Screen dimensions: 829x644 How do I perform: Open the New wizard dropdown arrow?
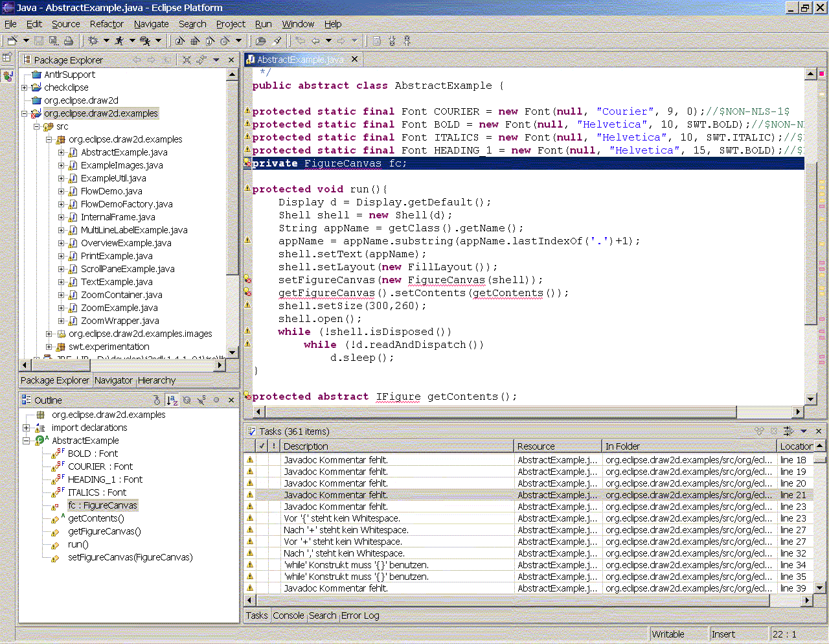[x=26, y=41]
